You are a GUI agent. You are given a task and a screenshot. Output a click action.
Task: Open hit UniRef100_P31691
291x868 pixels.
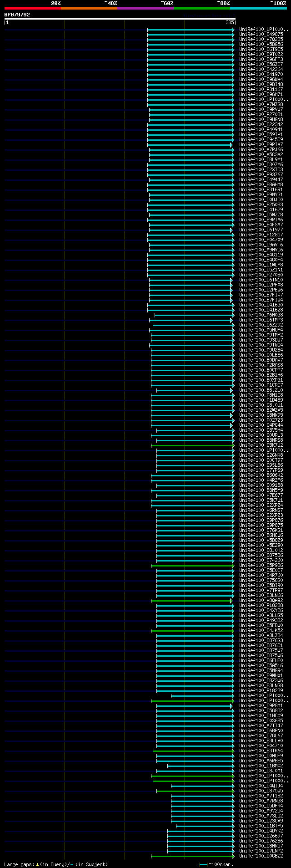tap(261, 189)
